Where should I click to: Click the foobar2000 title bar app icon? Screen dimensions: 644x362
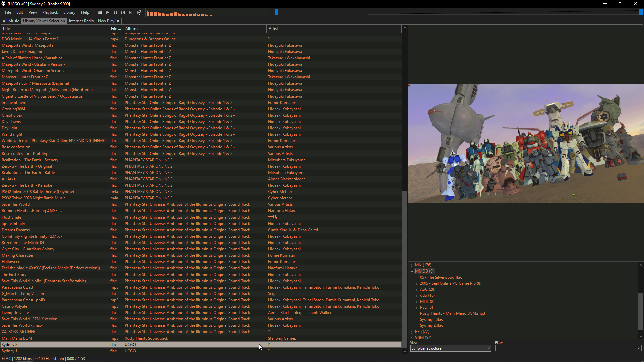pos(3,4)
